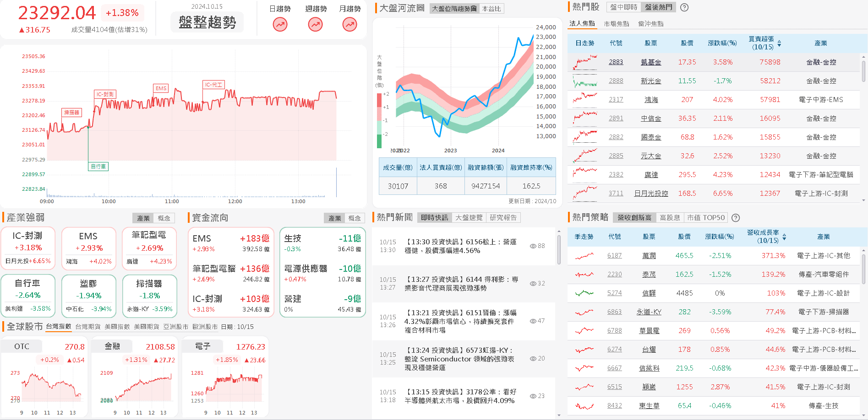Switch news to 研究報告 tab
The height and width of the screenshot is (420, 868).
point(503,218)
